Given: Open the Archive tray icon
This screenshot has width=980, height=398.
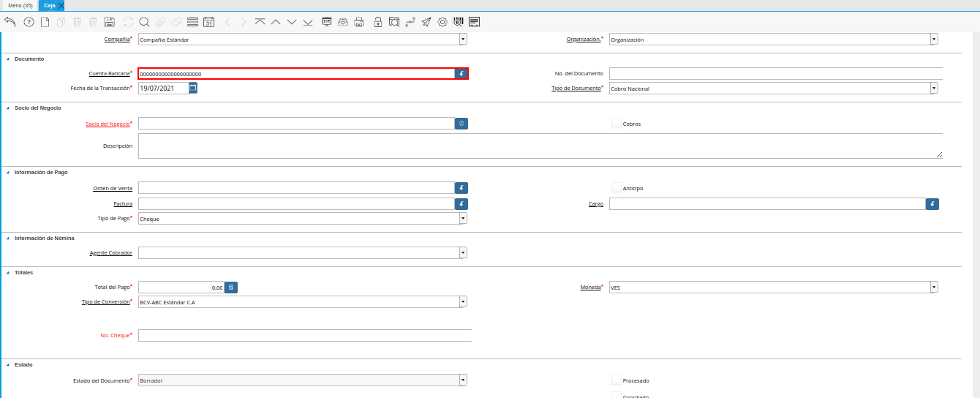Looking at the screenshot, I should click(343, 22).
